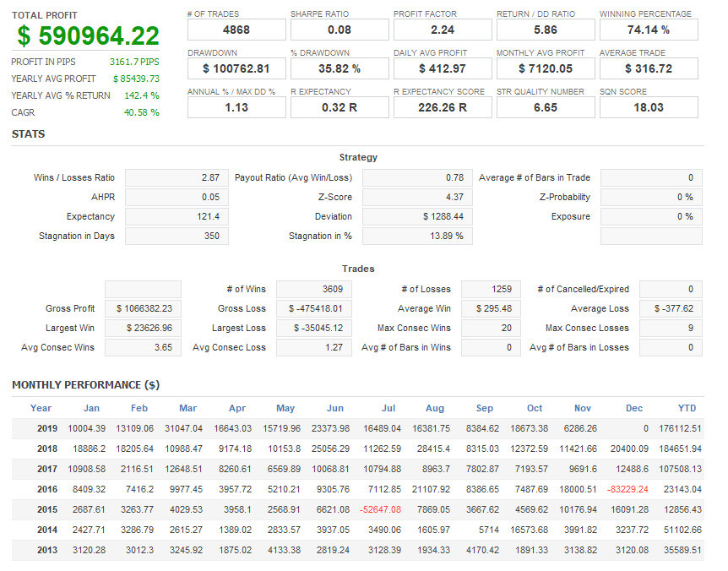Select the YTD column header
This screenshot has width=728, height=571.
[687, 408]
